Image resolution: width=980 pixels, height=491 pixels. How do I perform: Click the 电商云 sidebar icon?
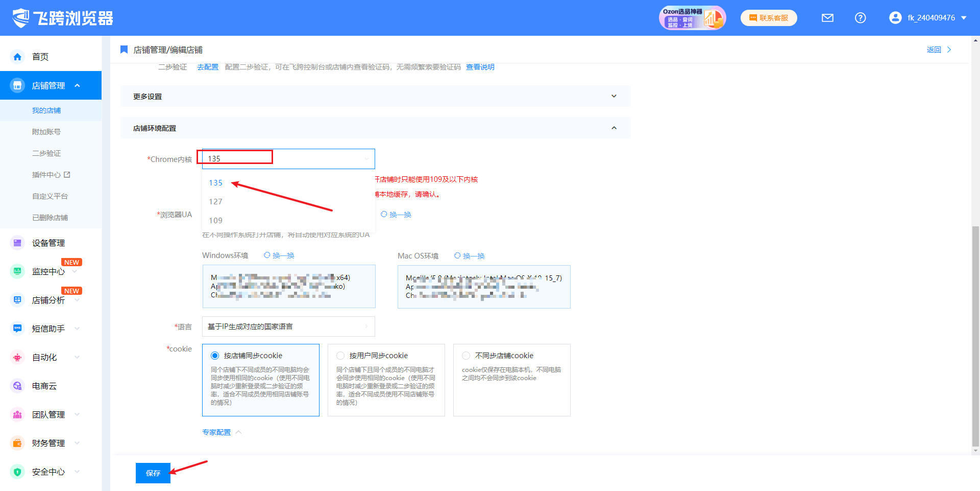click(17, 386)
